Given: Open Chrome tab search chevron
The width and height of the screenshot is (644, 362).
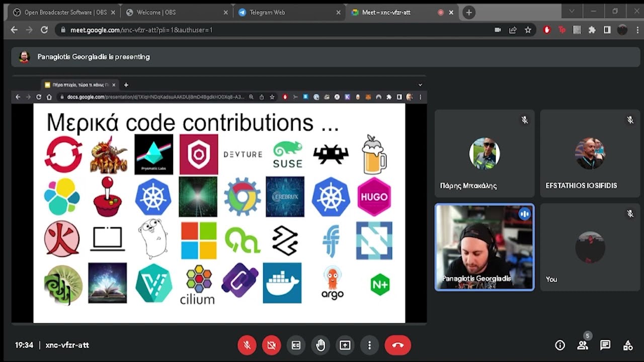Looking at the screenshot, I should 572,11.
